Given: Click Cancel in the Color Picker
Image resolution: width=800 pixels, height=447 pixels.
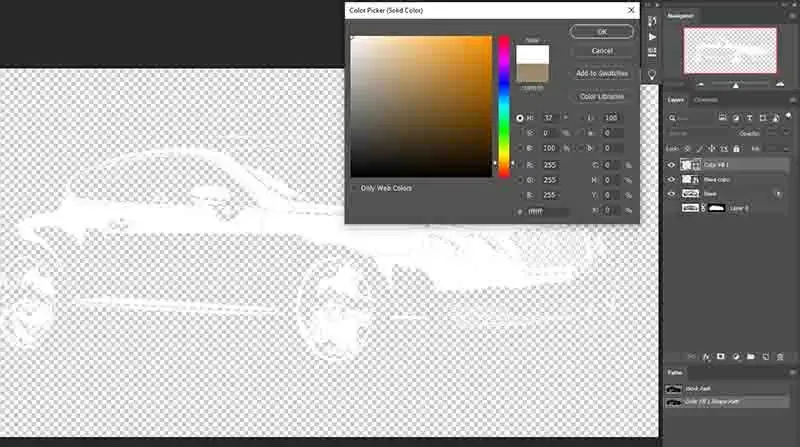Looking at the screenshot, I should (602, 51).
